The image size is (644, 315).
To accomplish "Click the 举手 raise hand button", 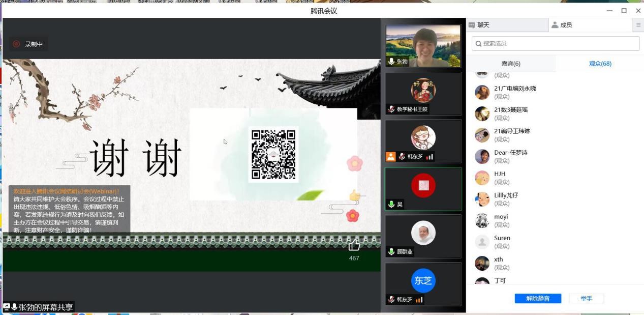I will point(586,299).
